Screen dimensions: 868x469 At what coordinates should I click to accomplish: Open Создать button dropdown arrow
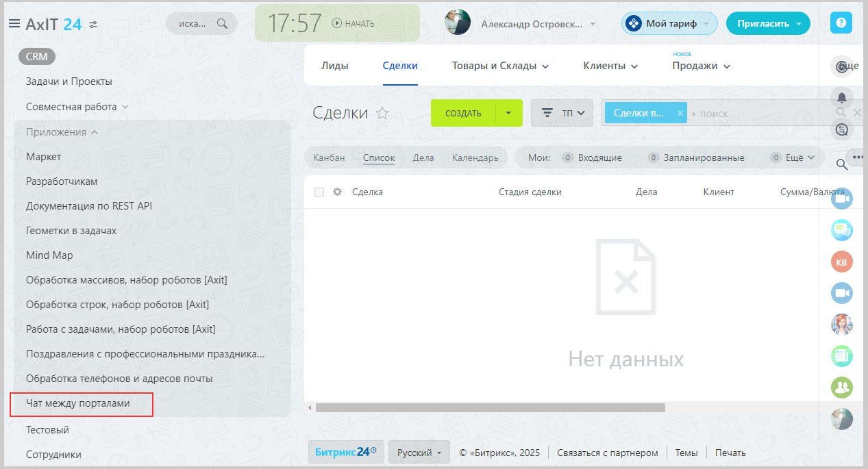[x=508, y=113]
